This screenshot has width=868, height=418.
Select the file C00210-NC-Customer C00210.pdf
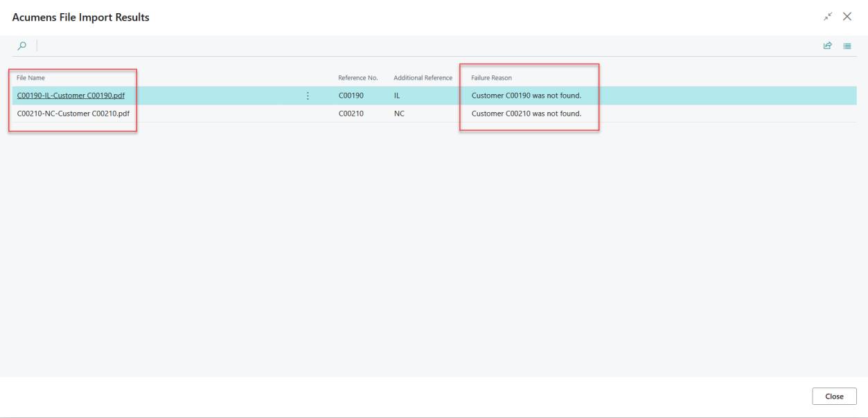(x=73, y=113)
